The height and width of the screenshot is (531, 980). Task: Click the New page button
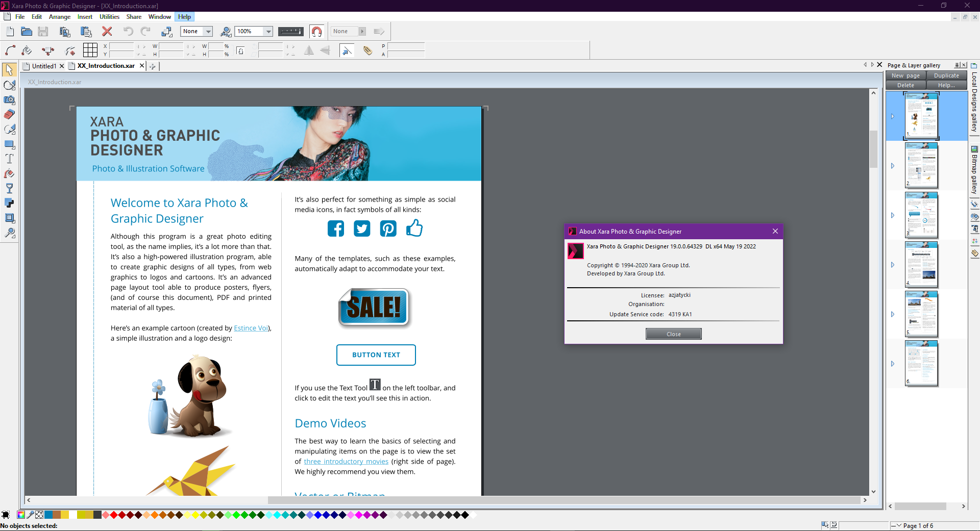click(906, 75)
